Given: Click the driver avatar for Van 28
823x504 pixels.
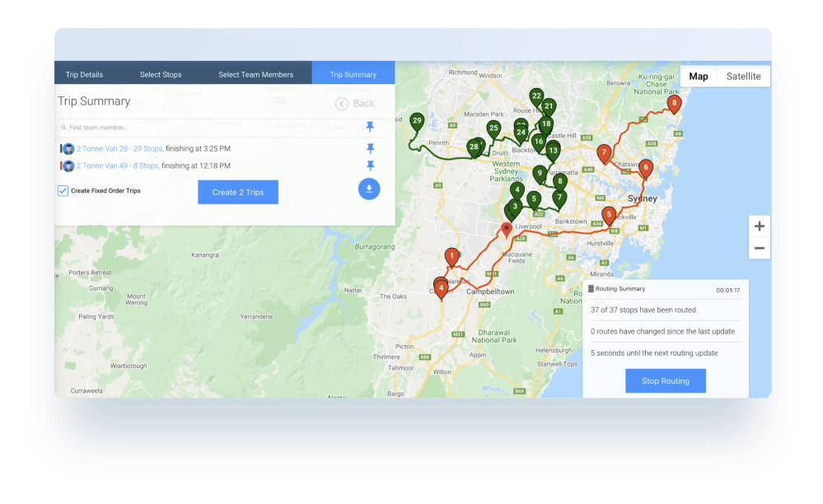Looking at the screenshot, I should (x=68, y=149).
